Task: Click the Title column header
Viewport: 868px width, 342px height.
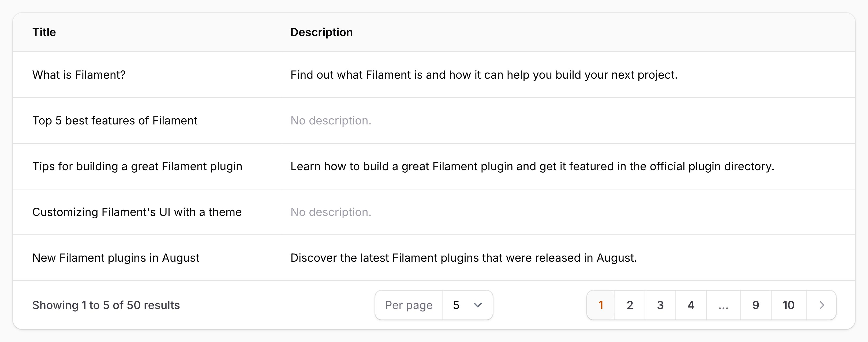Action: point(44,32)
